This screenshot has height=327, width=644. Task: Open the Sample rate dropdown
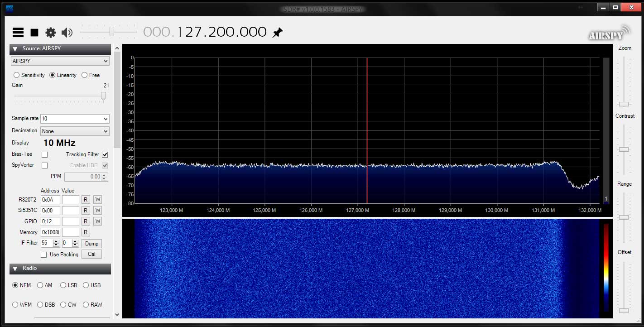coord(75,119)
